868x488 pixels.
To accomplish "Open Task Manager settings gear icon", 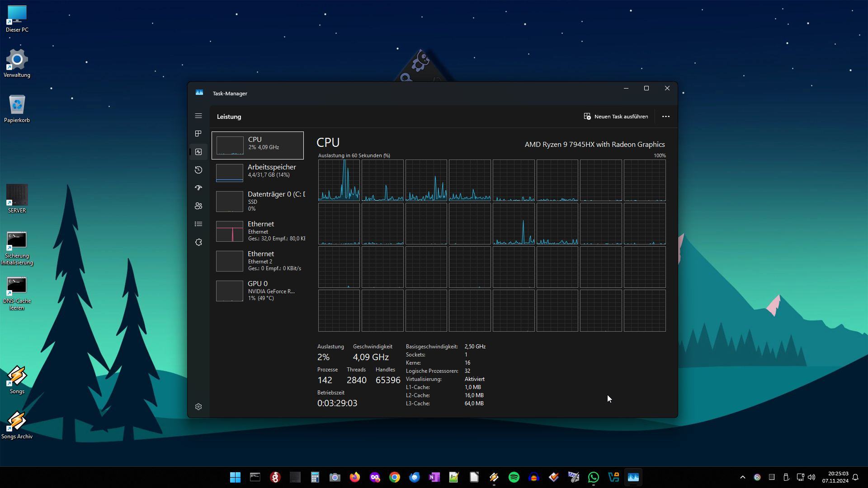I will tap(198, 407).
